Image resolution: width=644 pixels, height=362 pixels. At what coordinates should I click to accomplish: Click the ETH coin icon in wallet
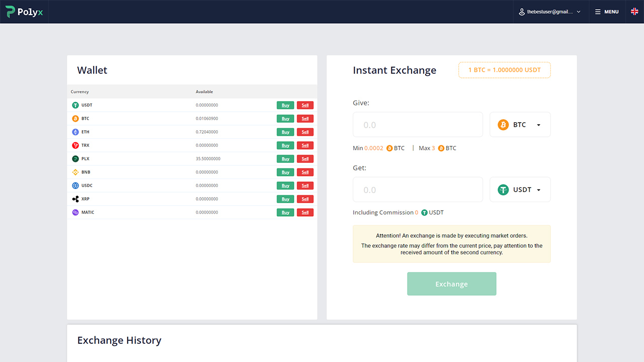point(75,132)
